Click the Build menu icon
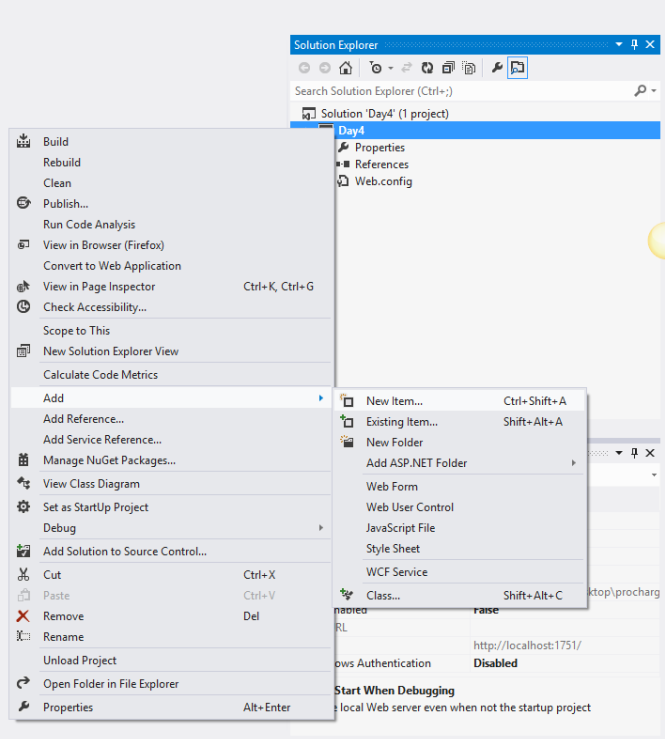 coord(24,141)
